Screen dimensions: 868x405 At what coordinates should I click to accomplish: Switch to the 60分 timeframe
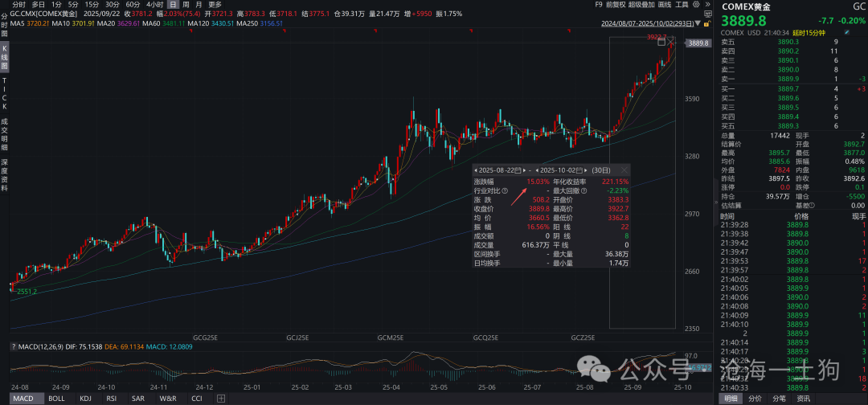point(133,4)
